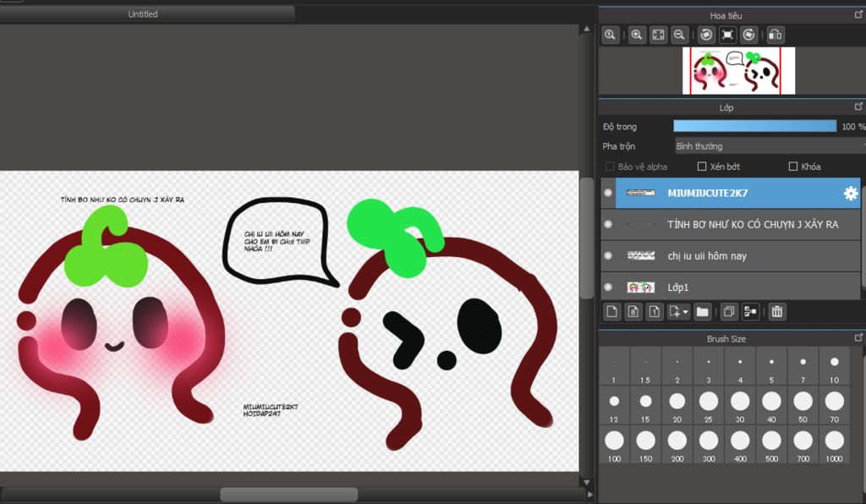This screenshot has width=866, height=504.
Task: Add a new color layer
Action: (612, 312)
